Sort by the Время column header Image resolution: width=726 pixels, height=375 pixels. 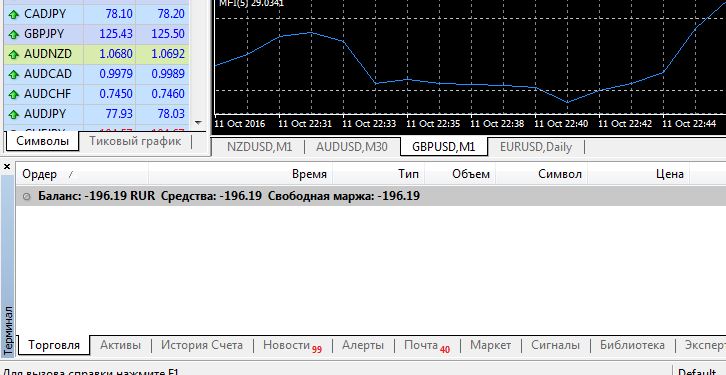(x=309, y=175)
